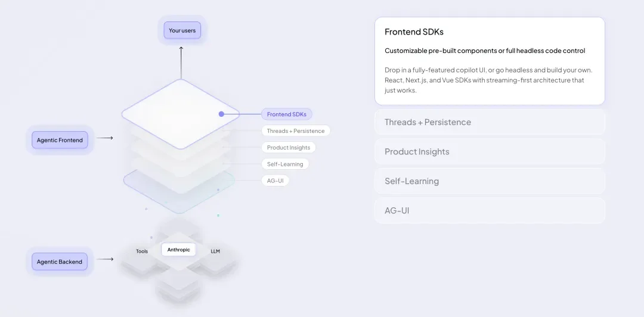644x317 pixels.
Task: Expand the Product Insights accordion panel
Action: click(490, 151)
